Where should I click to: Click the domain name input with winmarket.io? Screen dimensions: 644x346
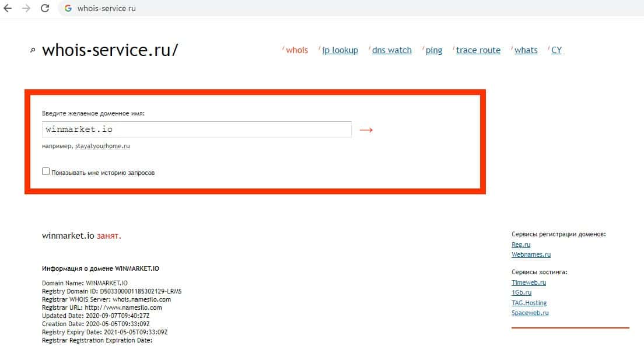pyautogui.click(x=197, y=130)
